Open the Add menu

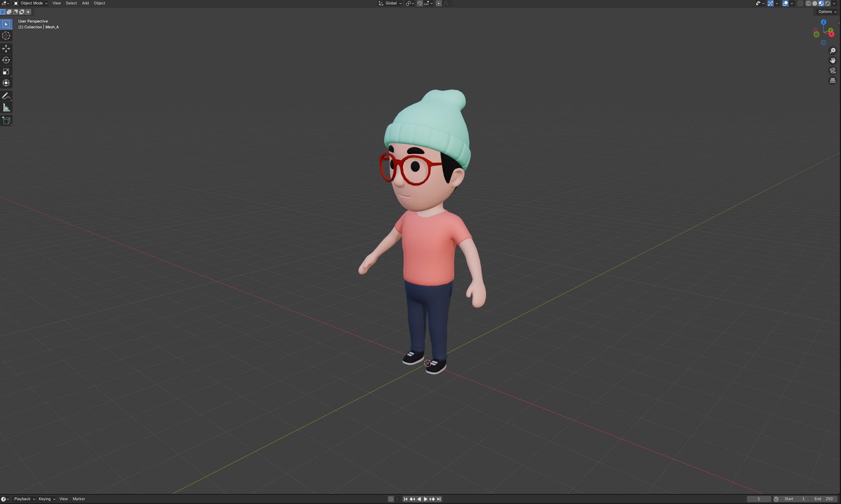(x=85, y=3)
